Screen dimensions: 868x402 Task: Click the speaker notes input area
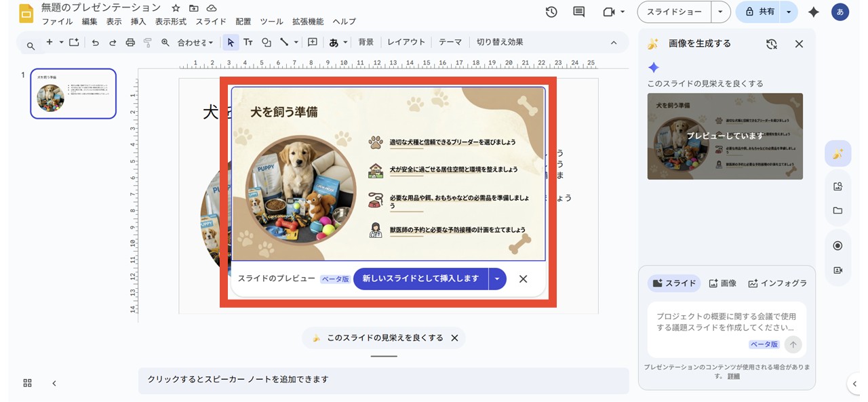click(x=384, y=380)
